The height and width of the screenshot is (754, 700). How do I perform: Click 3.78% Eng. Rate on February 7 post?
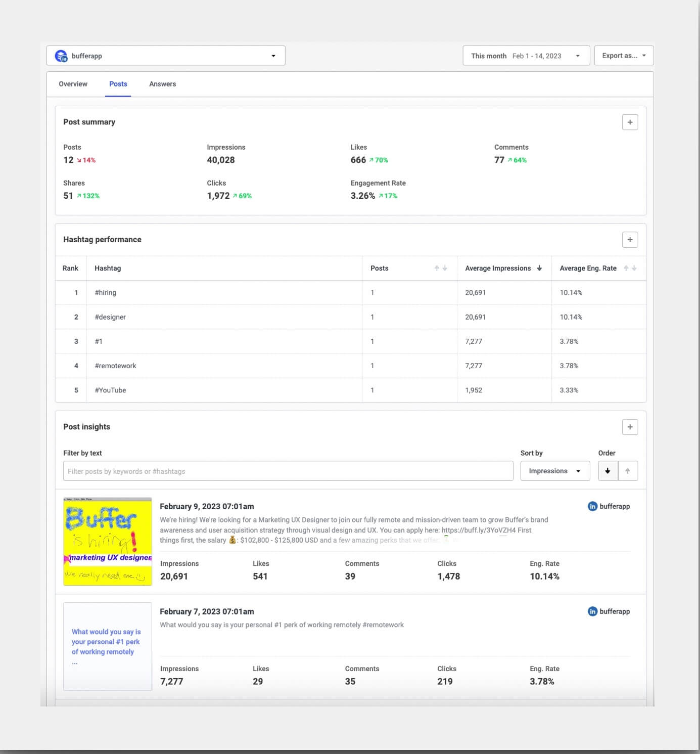tap(542, 681)
